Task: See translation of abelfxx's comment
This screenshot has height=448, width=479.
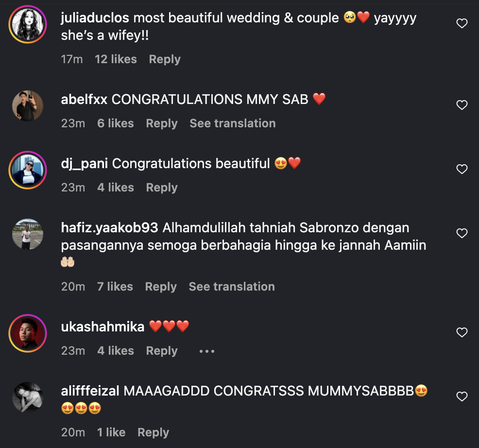Action: [233, 123]
